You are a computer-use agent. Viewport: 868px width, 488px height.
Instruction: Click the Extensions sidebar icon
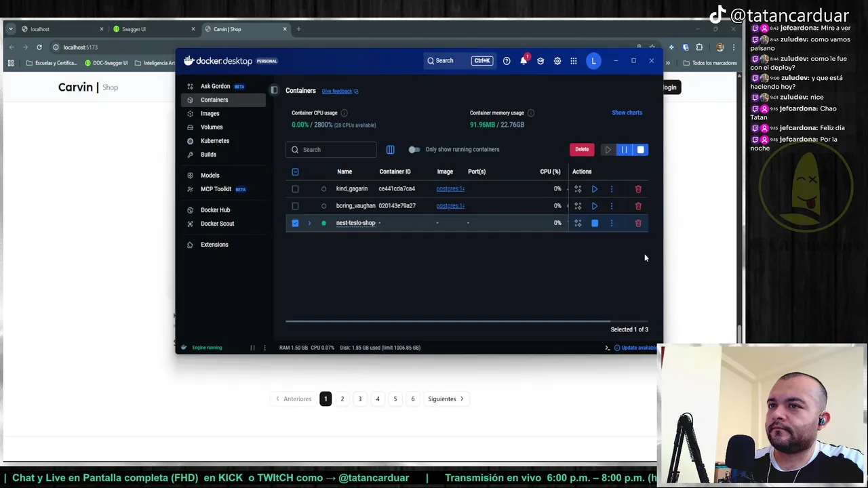(190, 245)
